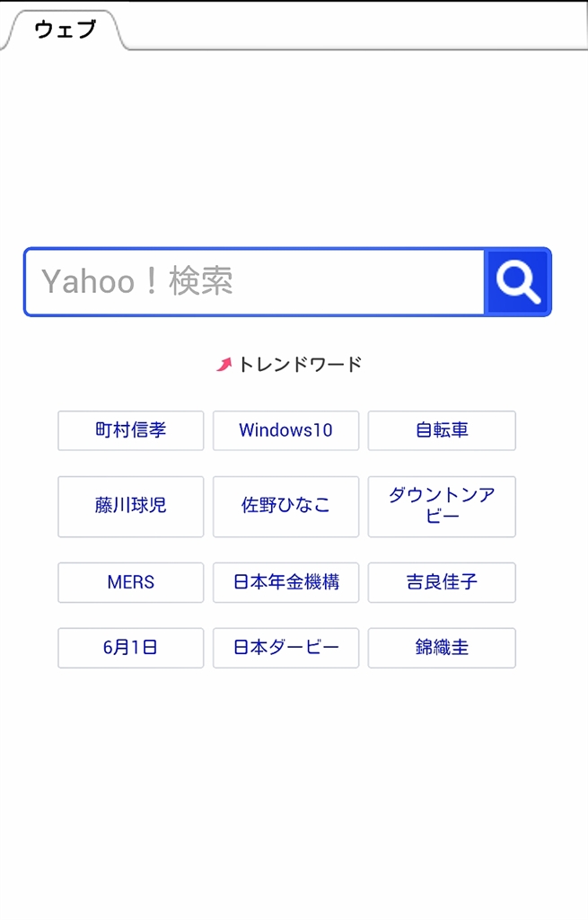Image resolution: width=588 pixels, height=920 pixels.
Task: Select the MERS trend word
Action: click(x=131, y=582)
